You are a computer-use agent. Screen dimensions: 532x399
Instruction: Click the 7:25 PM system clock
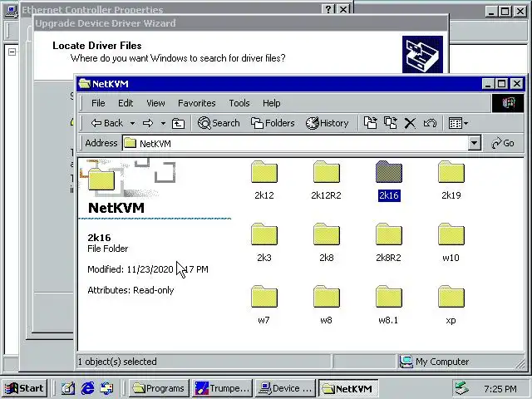tap(500, 389)
